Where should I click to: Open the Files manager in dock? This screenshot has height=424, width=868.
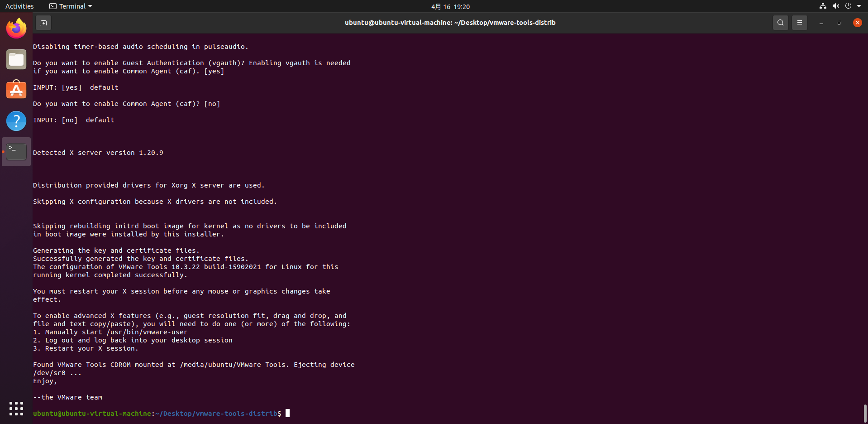16,59
